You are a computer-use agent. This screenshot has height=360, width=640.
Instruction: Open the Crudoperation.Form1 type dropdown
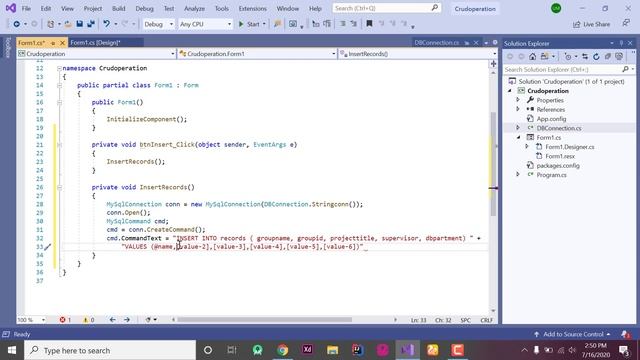tap(257, 54)
